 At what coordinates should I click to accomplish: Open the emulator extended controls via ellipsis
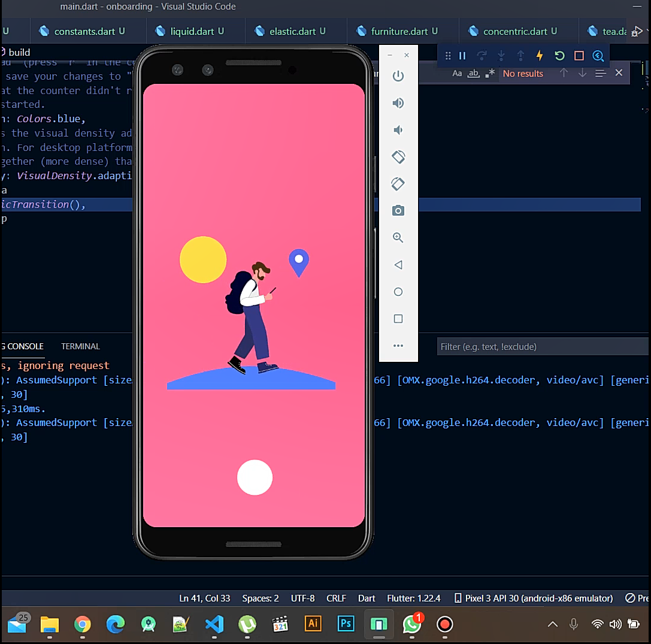click(398, 346)
